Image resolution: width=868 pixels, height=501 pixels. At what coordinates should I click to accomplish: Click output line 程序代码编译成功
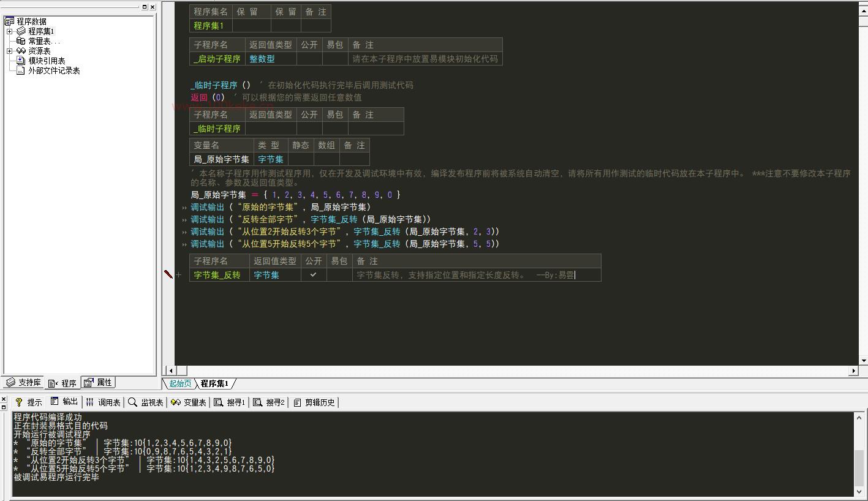pos(48,417)
